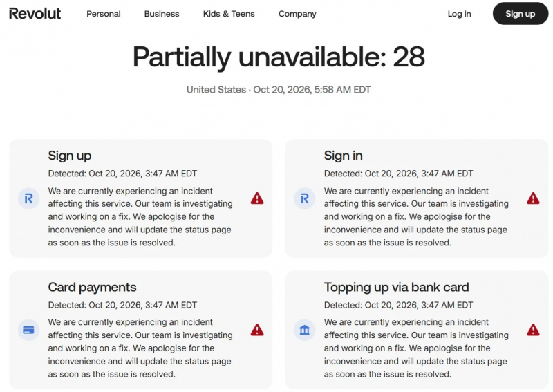Open the Company menu
Screen dimensions: 553x392
297,14
